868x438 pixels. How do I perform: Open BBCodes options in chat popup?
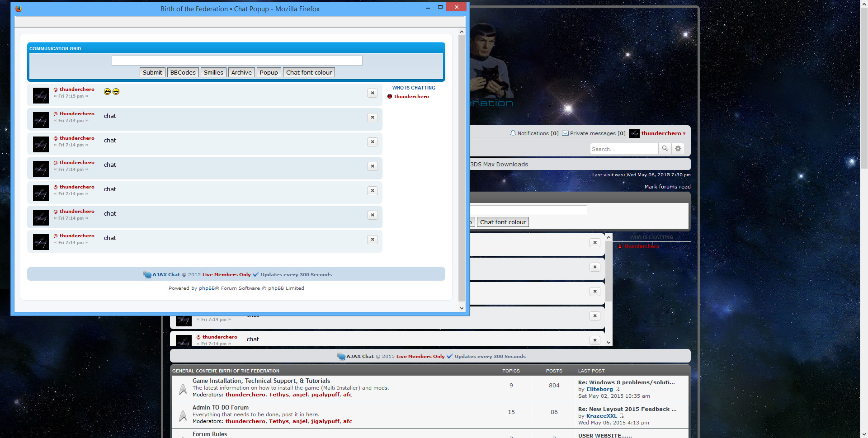pyautogui.click(x=183, y=72)
